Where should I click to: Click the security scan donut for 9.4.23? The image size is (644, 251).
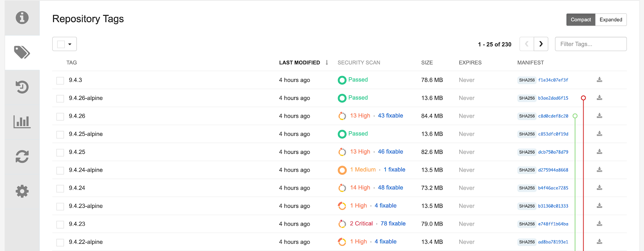pos(342,224)
